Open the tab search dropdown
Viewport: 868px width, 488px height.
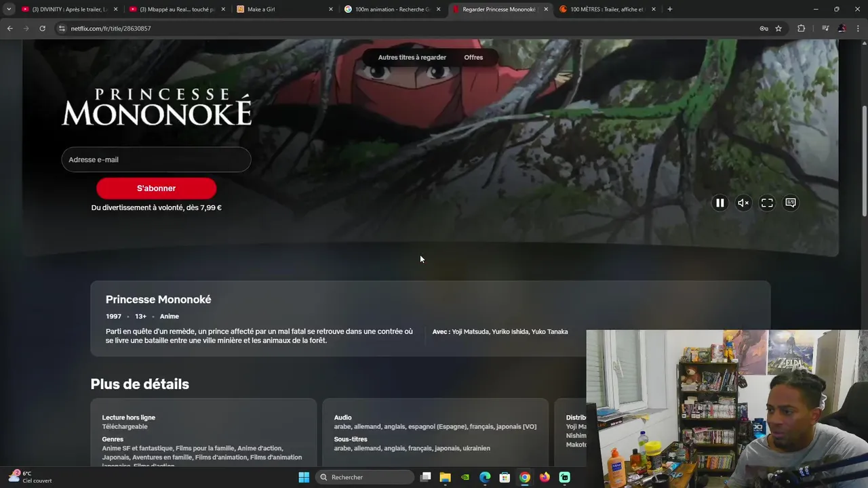tap(8, 9)
